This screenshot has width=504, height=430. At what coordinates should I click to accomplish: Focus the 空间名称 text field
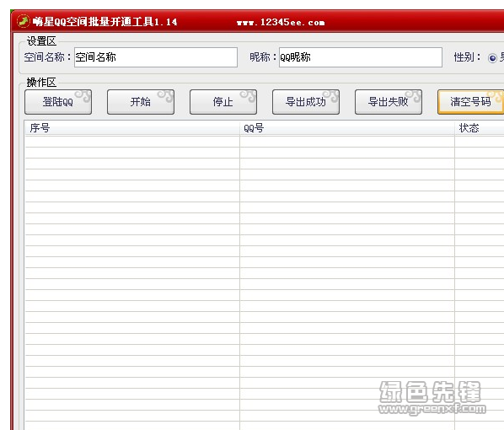pos(156,57)
